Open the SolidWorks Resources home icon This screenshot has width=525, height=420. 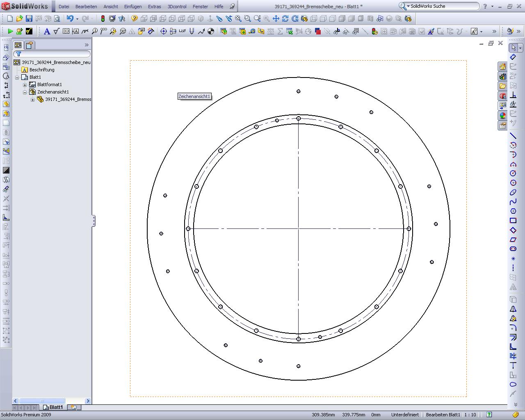pyautogui.click(x=502, y=67)
